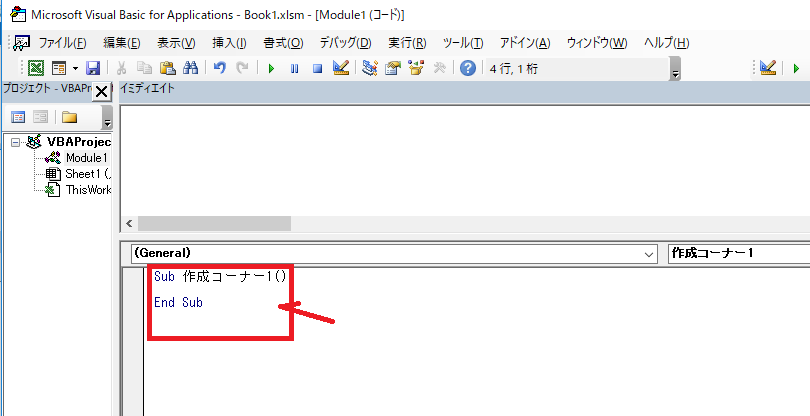This screenshot has height=416, width=810.
Task: Save Book1.xlsm with the floppy icon
Action: point(93,68)
